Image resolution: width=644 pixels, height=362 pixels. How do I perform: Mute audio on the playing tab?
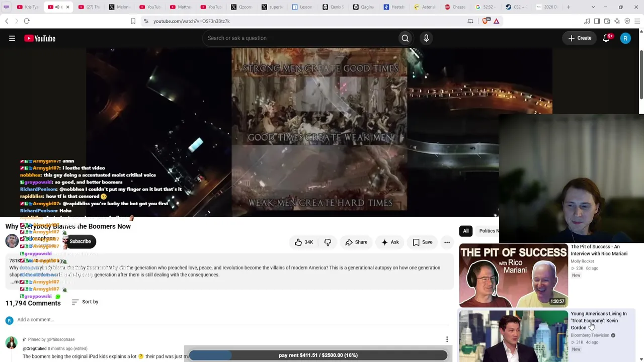(57, 7)
